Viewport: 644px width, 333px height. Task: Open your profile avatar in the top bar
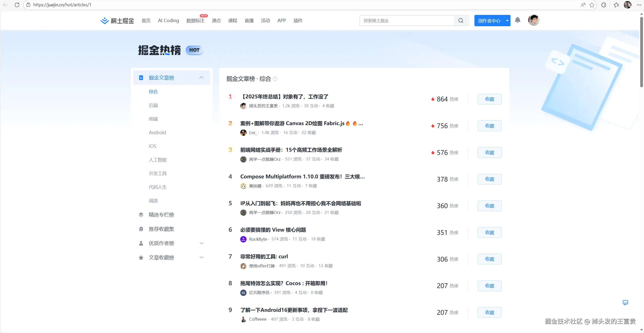point(534,20)
